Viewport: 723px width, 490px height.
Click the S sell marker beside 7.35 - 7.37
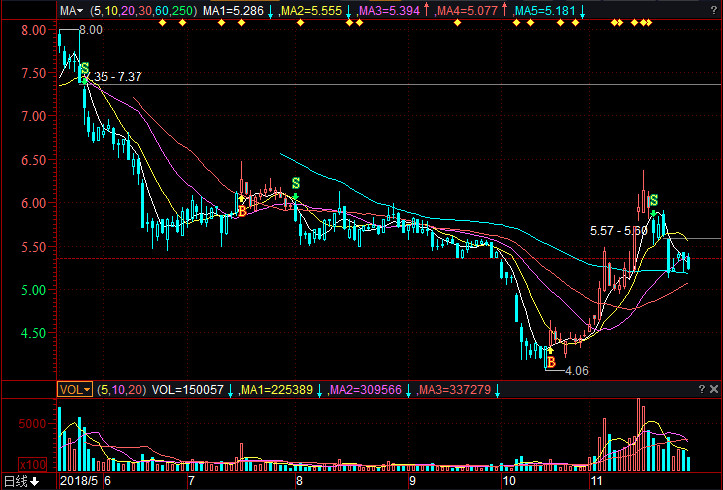[84, 68]
